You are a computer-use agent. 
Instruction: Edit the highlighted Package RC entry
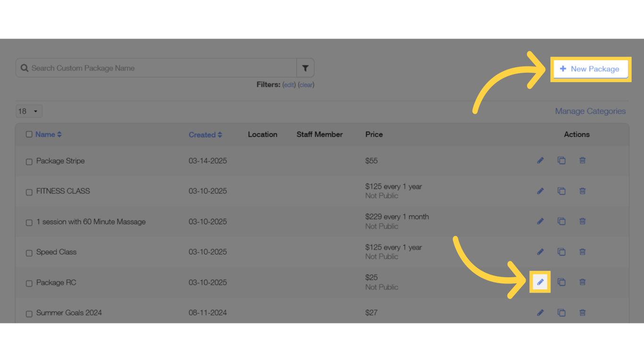pyautogui.click(x=540, y=282)
